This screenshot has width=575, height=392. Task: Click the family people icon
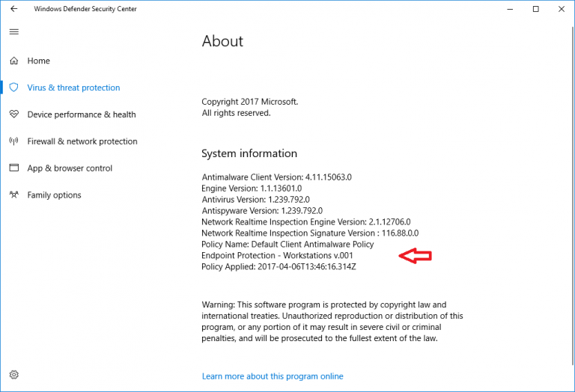coord(13,195)
